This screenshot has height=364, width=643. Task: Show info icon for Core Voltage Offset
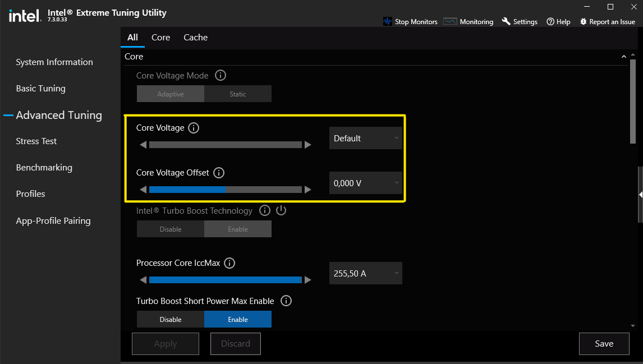pyautogui.click(x=219, y=173)
